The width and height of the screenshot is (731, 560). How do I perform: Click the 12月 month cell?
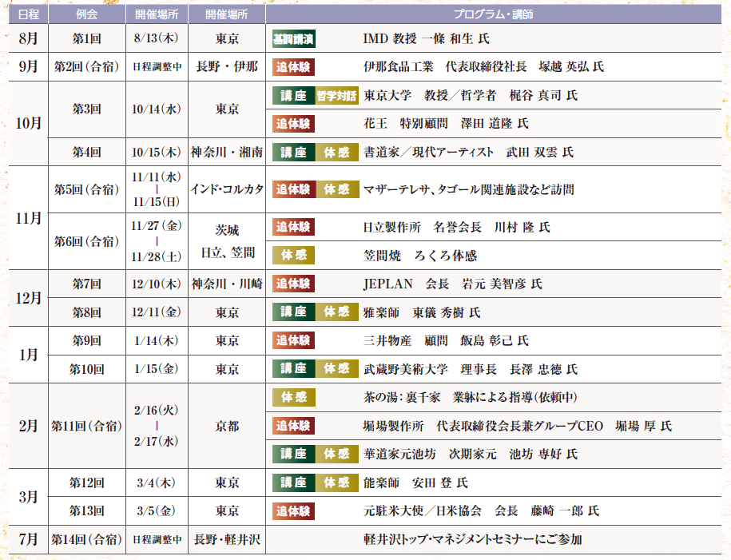[x=29, y=298]
